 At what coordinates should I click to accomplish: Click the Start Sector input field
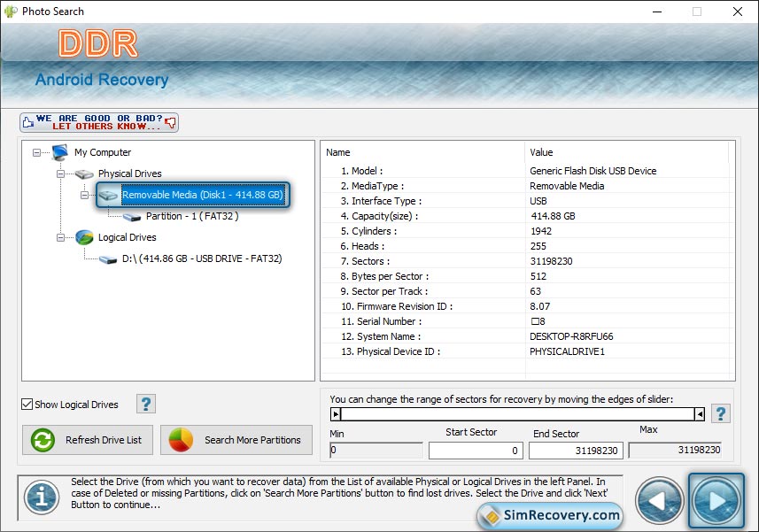click(476, 451)
